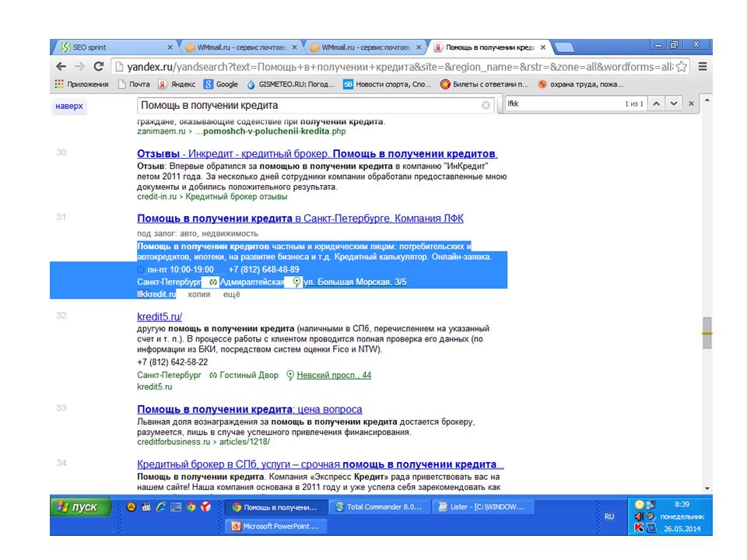Switch to the second WMmail.ru tab
This screenshot has width=747, height=560.
tap(366, 47)
